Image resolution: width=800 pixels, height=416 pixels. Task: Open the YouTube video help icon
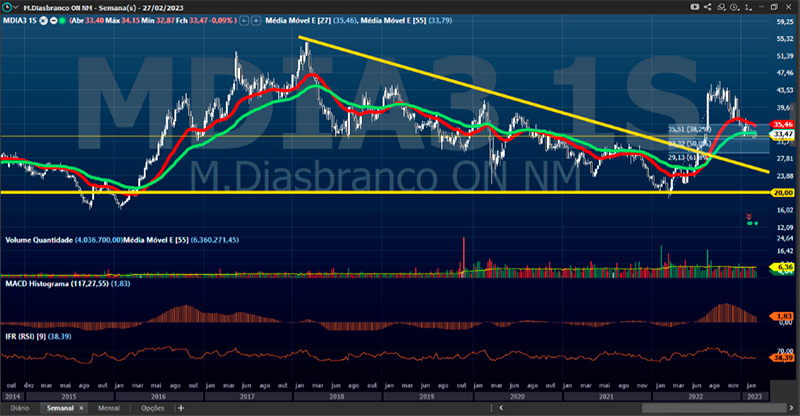(x=695, y=7)
